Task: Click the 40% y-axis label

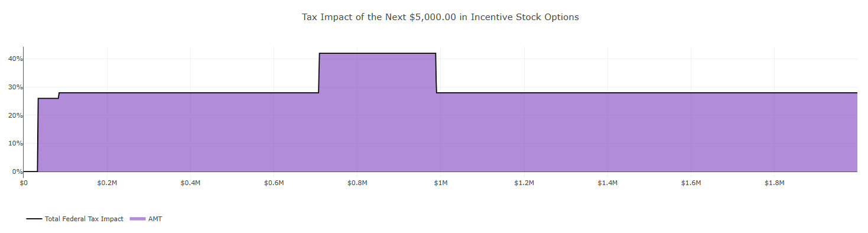Action: pos(15,59)
